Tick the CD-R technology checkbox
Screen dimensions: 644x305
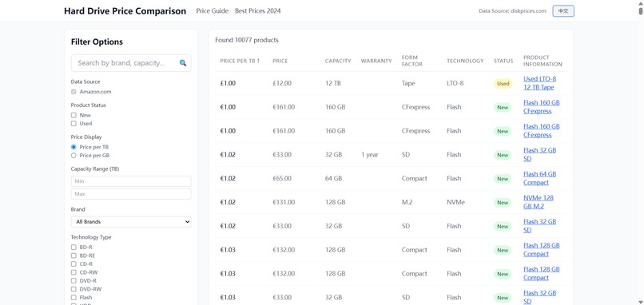pos(74,264)
